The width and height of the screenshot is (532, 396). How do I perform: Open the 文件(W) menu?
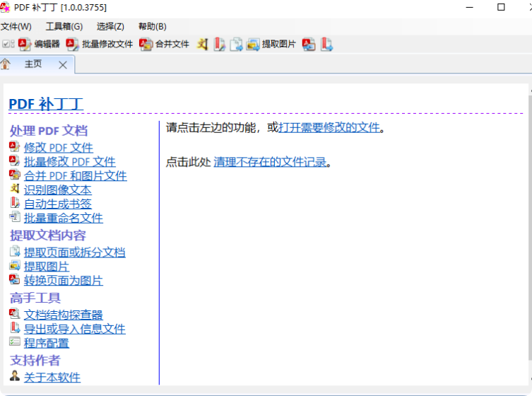click(x=16, y=26)
